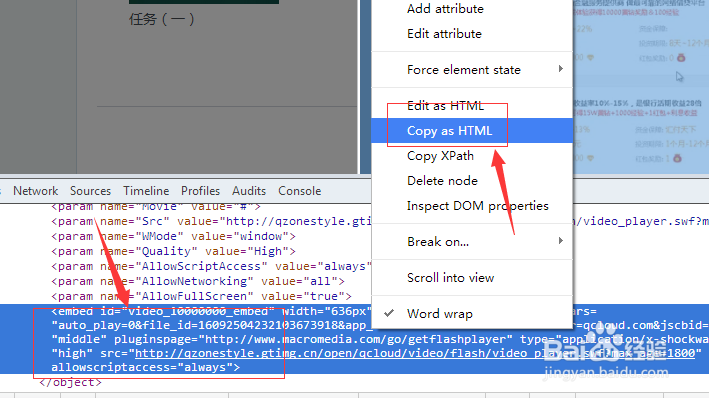Switch to the Timeline tab
Image resolution: width=709 pixels, height=398 pixels.
[x=146, y=191]
